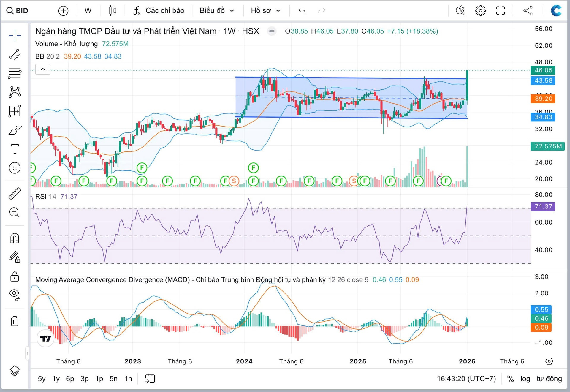Toggle hide all drawings eye icon
The image size is (570, 392).
[x=15, y=295]
